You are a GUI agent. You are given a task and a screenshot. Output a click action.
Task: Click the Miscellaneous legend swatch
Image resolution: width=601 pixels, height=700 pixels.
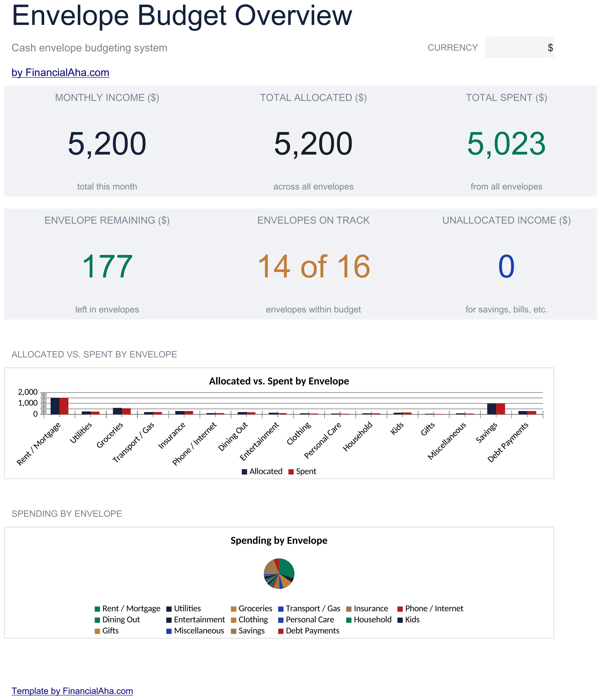tap(169, 631)
